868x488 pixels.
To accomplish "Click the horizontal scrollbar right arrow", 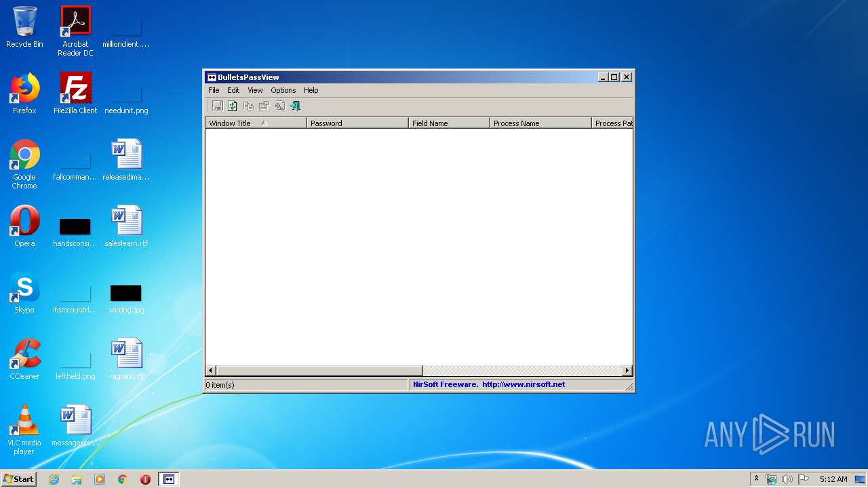I will tap(627, 371).
